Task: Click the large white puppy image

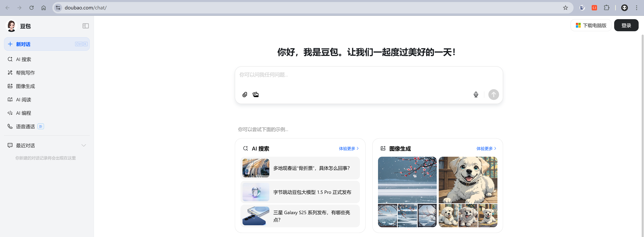Action: tap(468, 180)
